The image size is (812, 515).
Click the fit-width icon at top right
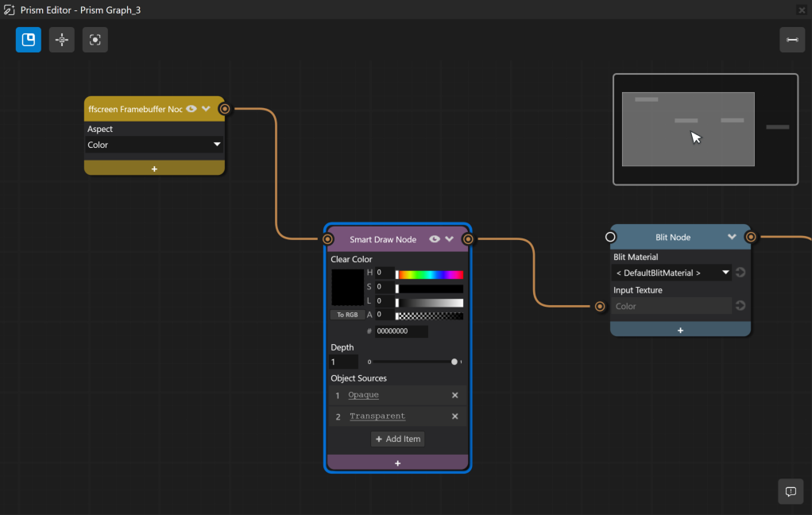pos(792,40)
